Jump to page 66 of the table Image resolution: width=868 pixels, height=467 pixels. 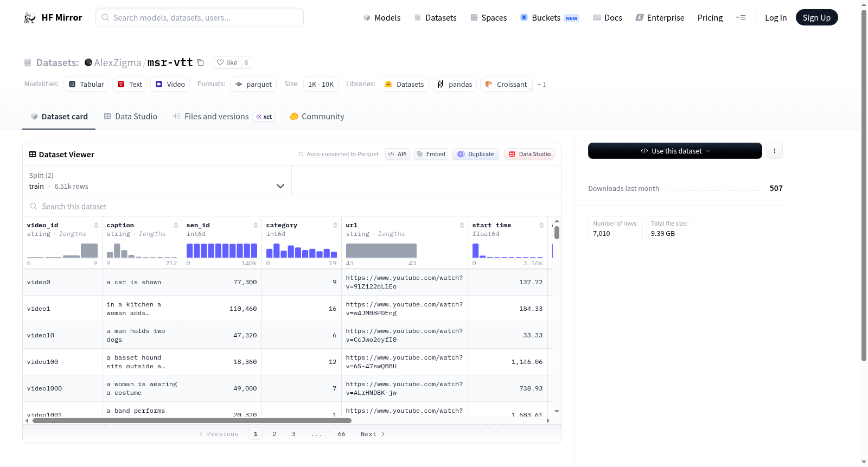click(342, 434)
